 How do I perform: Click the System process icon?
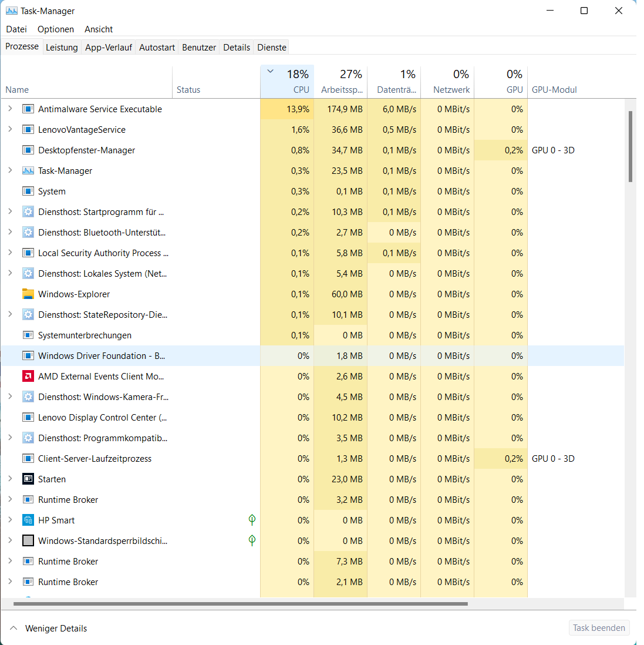pos(28,192)
